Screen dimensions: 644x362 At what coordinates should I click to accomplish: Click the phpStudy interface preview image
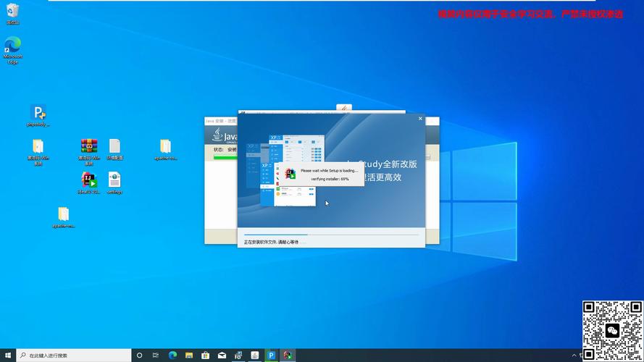(285, 170)
